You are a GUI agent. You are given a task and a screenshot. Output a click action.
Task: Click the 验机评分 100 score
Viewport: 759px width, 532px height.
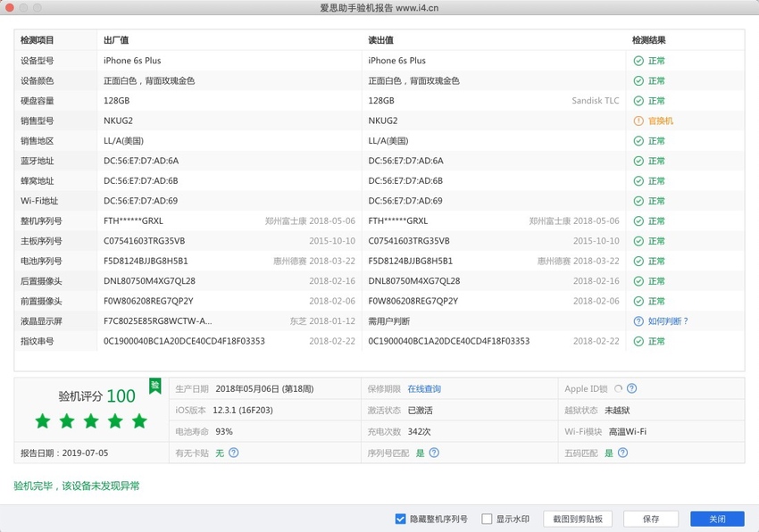click(96, 396)
